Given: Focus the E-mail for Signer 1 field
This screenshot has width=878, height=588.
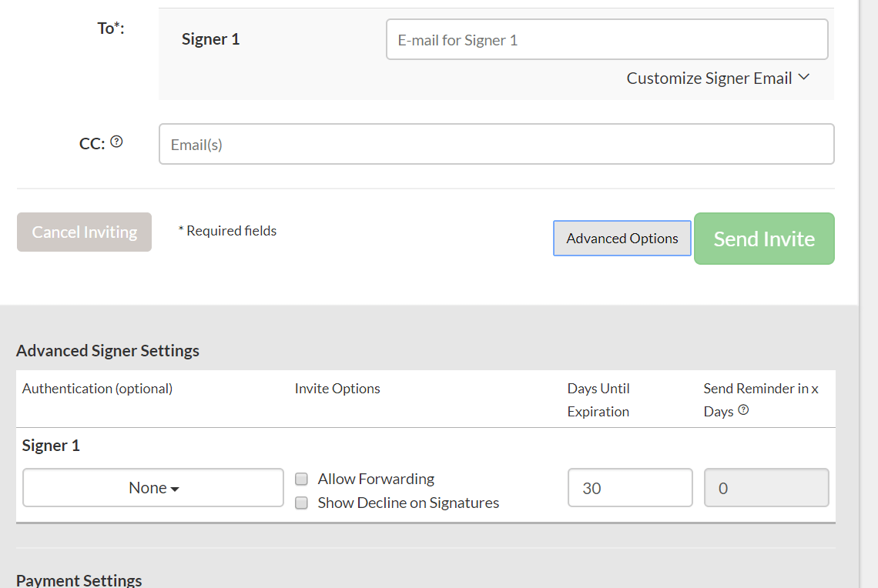Looking at the screenshot, I should pos(606,38).
